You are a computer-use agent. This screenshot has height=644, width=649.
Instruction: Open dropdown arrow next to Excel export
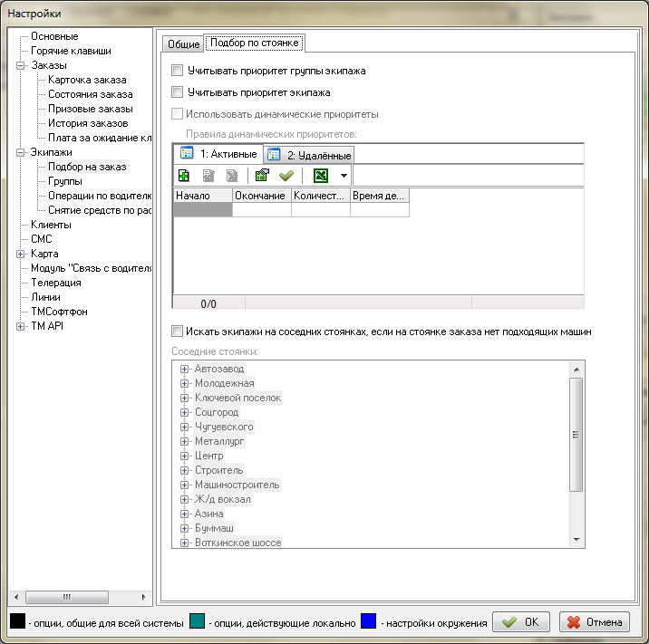[343, 176]
